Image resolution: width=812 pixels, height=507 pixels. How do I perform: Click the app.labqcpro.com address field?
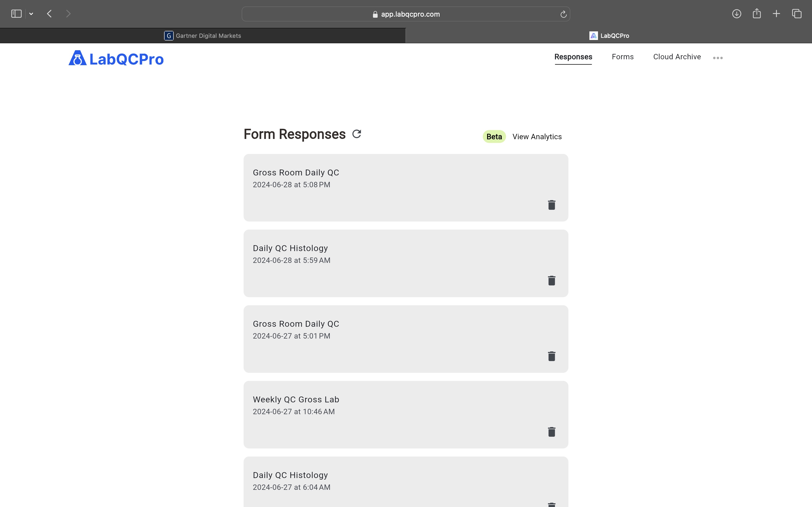[405, 14]
